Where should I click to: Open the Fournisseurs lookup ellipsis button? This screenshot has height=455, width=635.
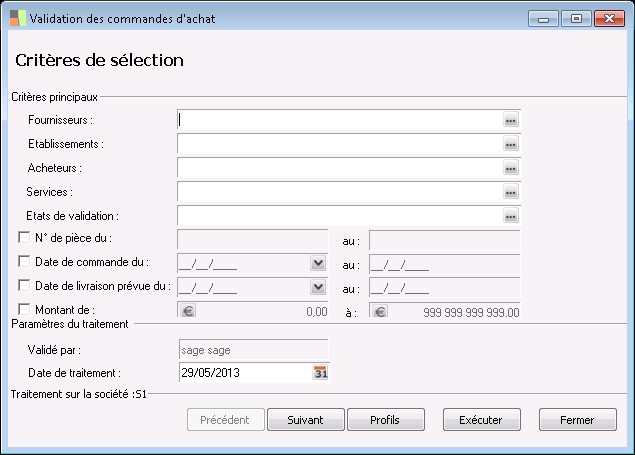tap(511, 120)
